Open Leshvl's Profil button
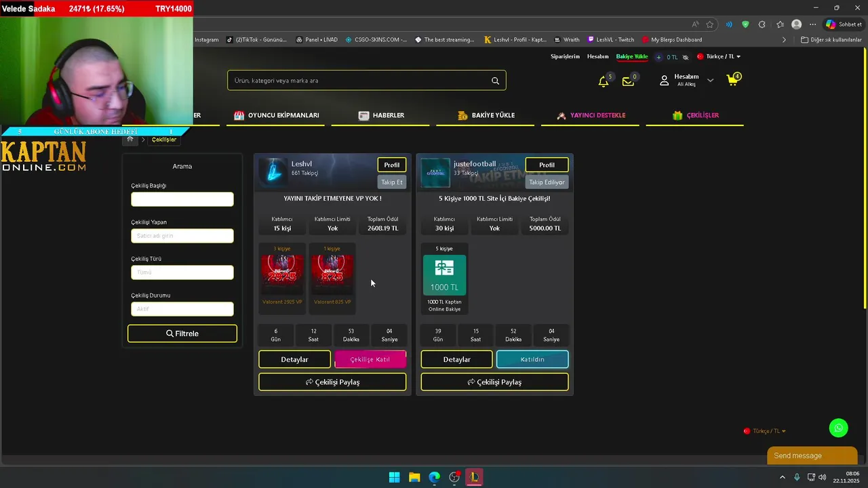Viewport: 868px width, 488px height. pyautogui.click(x=392, y=165)
